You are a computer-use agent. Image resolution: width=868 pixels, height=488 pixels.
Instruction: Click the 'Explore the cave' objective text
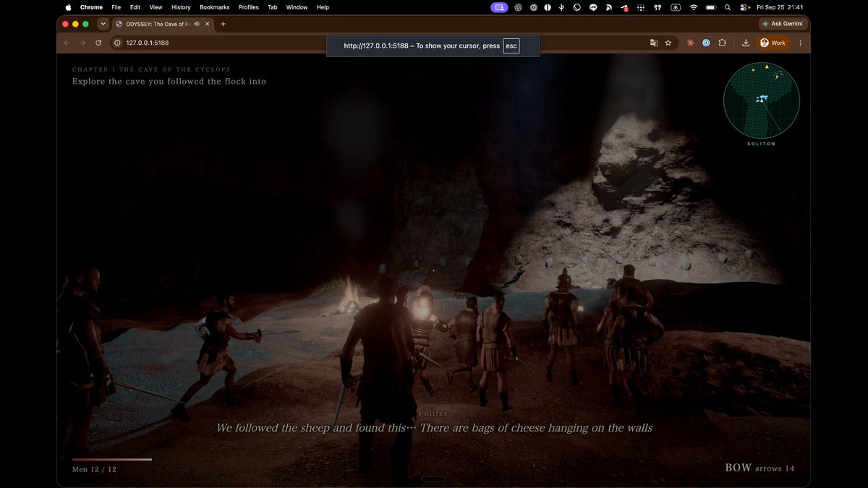(x=169, y=82)
